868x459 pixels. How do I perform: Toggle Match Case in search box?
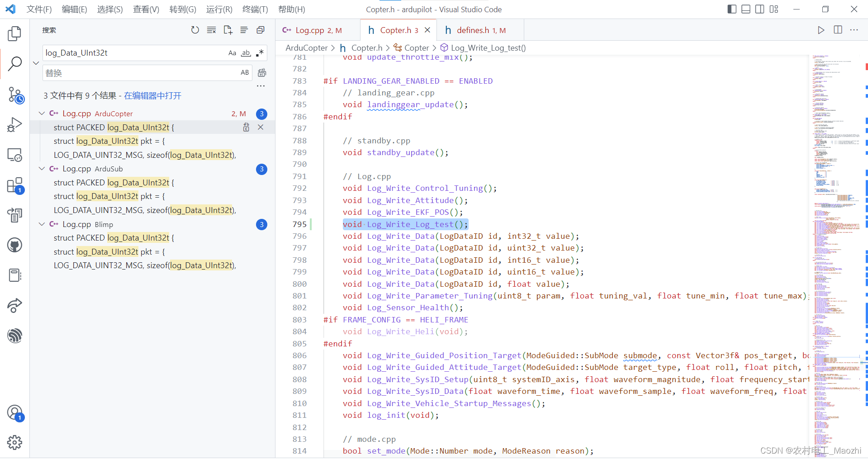[x=232, y=53]
